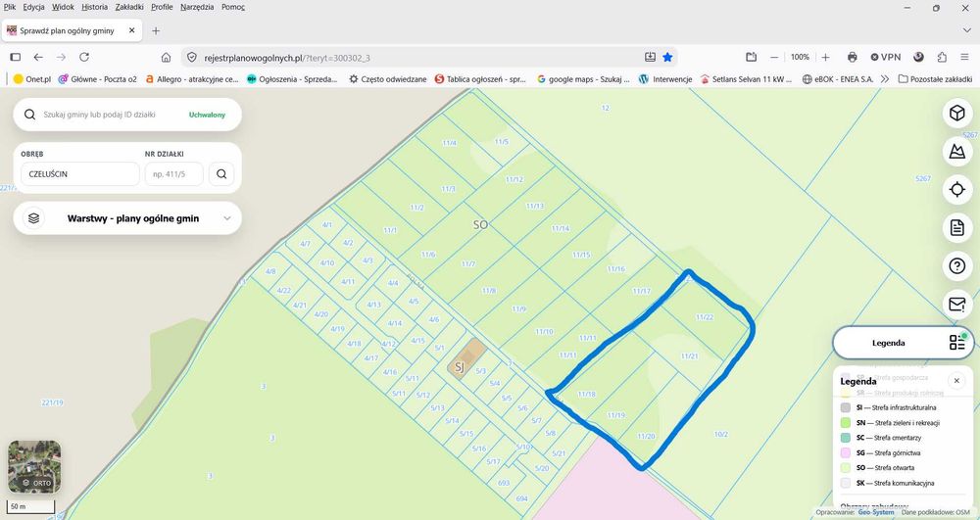This screenshot has height=520, width=980.
Task: Open the eBOK - ENEA S.A. bookmark
Action: pyautogui.click(x=838, y=79)
